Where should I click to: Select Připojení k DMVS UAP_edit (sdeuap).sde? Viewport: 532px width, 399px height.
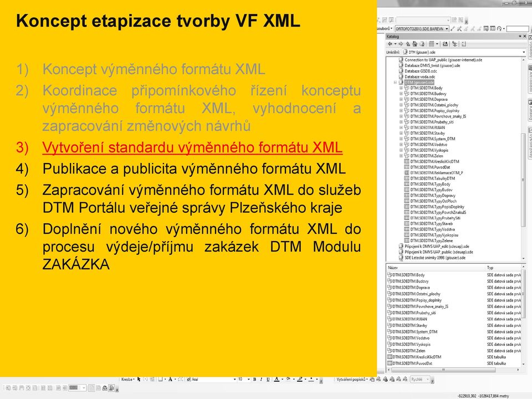click(x=437, y=246)
